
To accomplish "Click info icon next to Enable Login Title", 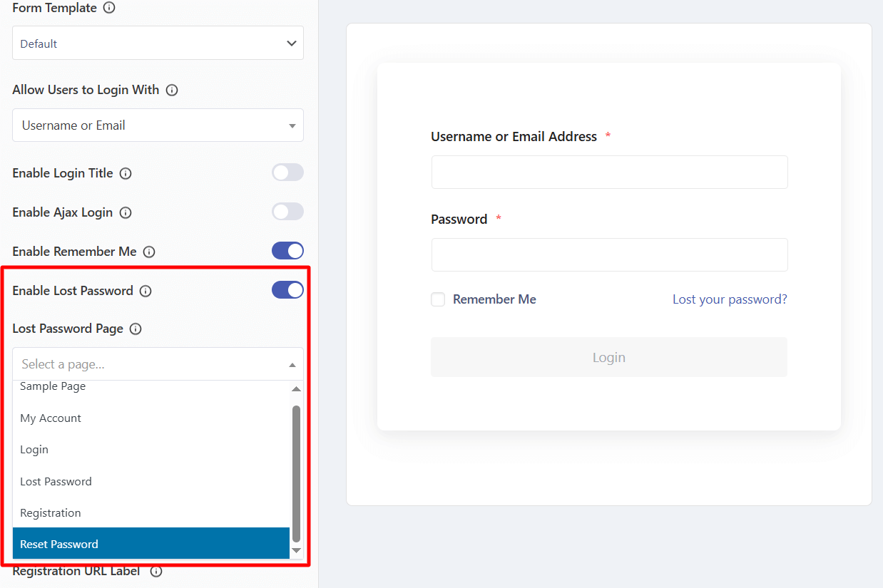I will tap(126, 173).
